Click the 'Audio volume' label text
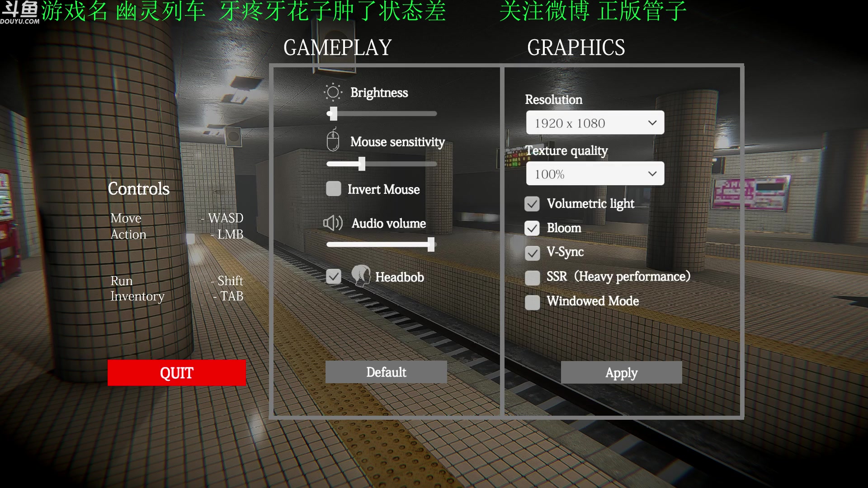 [x=389, y=223]
